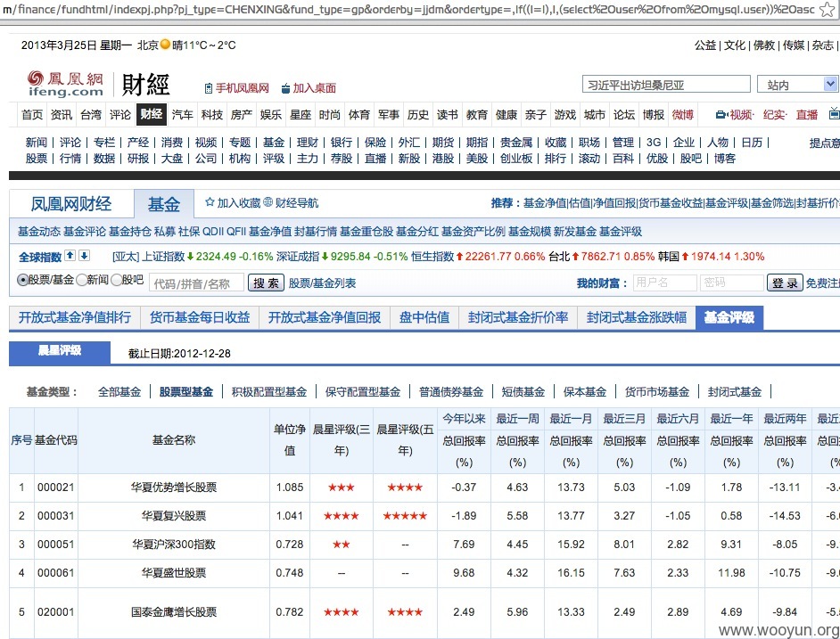The height and width of the screenshot is (639, 840).
Task: Switch to 开放式基金净值排行 tab
Action: point(75,317)
